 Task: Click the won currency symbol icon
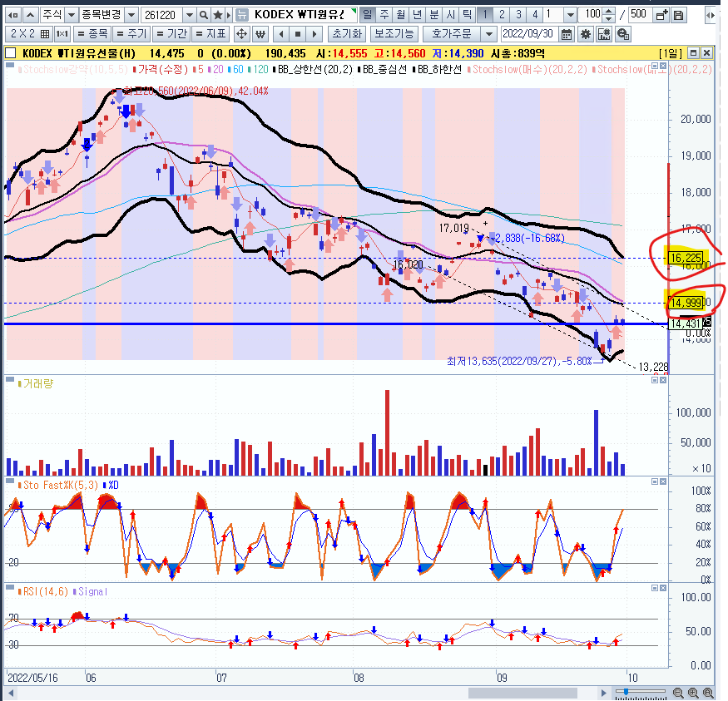[260, 34]
